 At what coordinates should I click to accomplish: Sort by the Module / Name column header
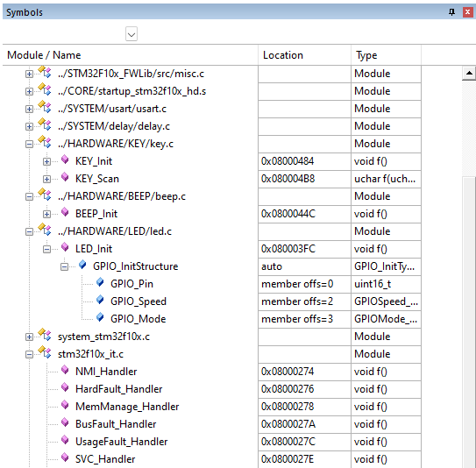131,55
